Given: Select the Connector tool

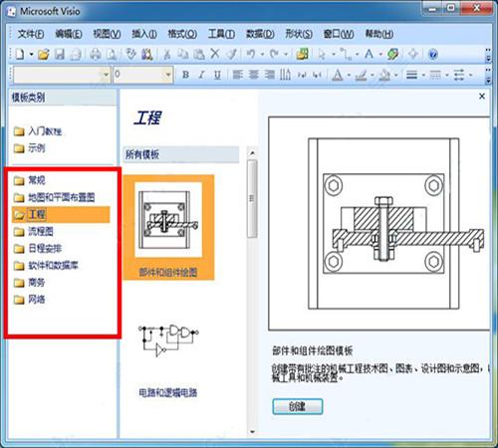Looking at the screenshot, I should point(347,54).
